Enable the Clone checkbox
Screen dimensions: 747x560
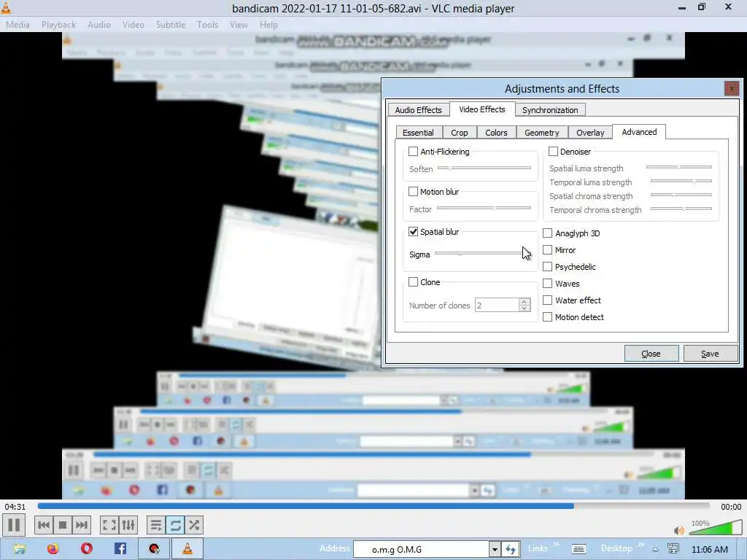tap(413, 282)
